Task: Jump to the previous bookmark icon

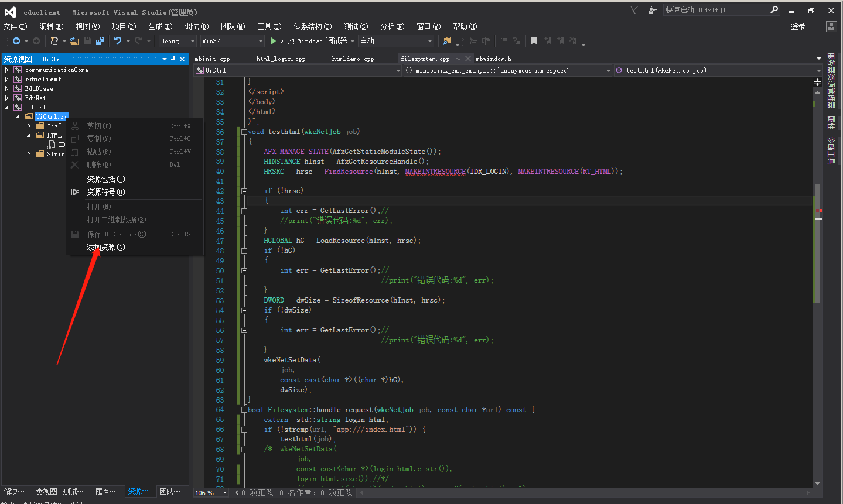Action: coord(548,40)
